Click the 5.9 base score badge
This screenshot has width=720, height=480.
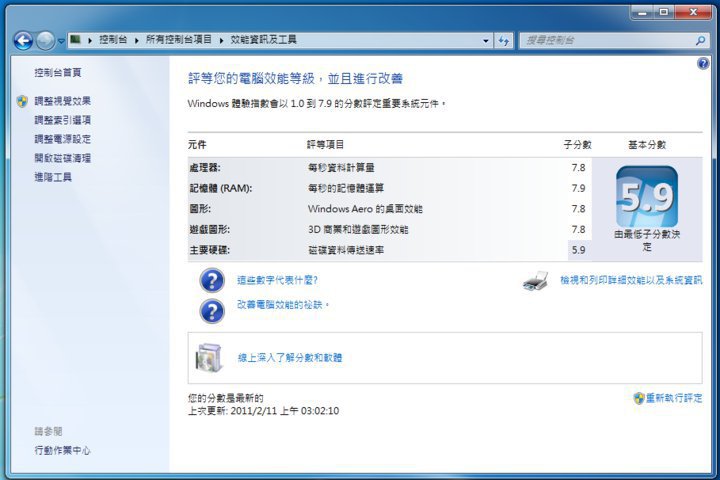tap(647, 197)
